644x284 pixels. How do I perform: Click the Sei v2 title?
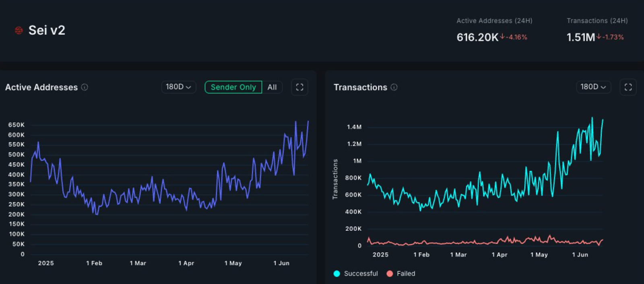click(47, 30)
